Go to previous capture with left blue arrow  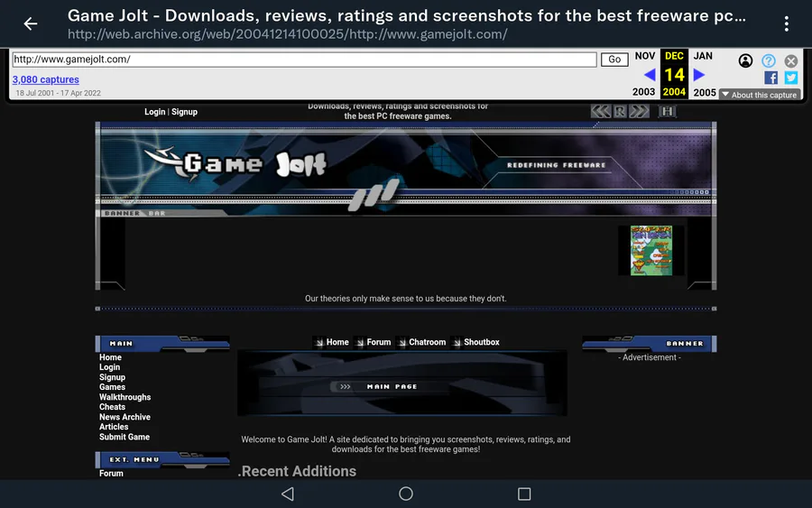(x=650, y=75)
